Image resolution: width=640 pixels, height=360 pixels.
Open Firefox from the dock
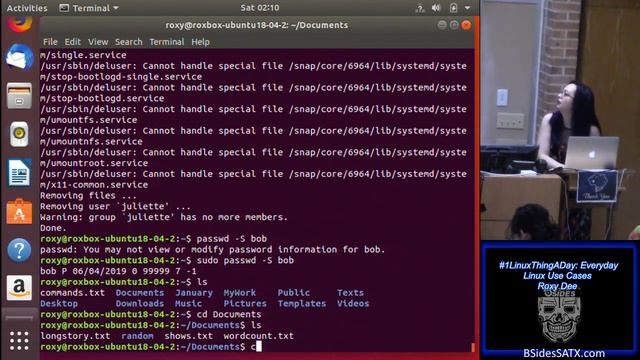click(x=19, y=23)
